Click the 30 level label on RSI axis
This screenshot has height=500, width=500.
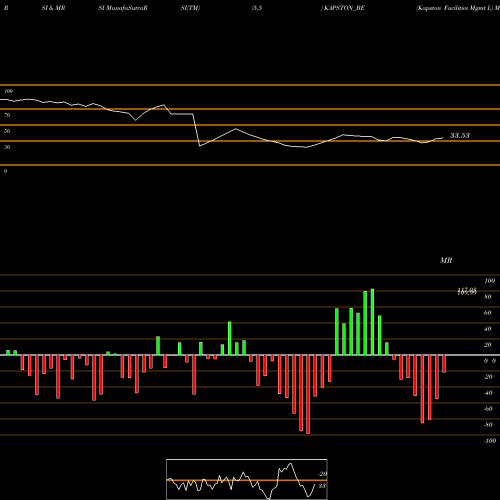coord(7,147)
